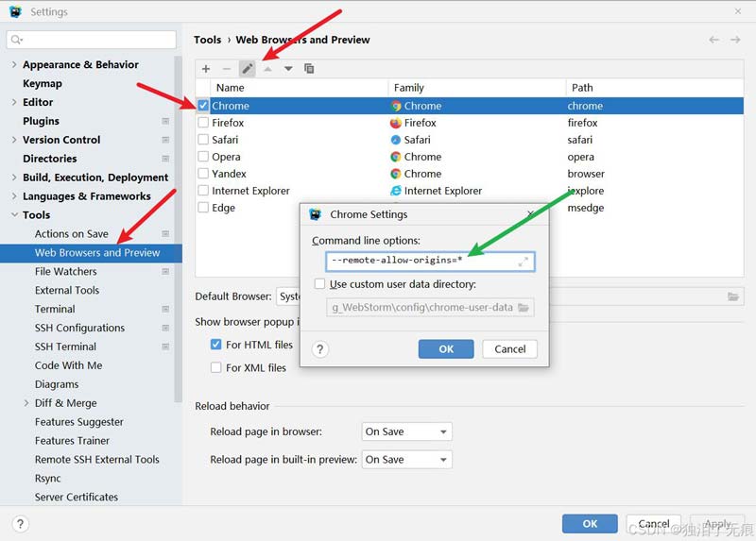
Task: Enable popup For XML files
Action: pos(216,368)
